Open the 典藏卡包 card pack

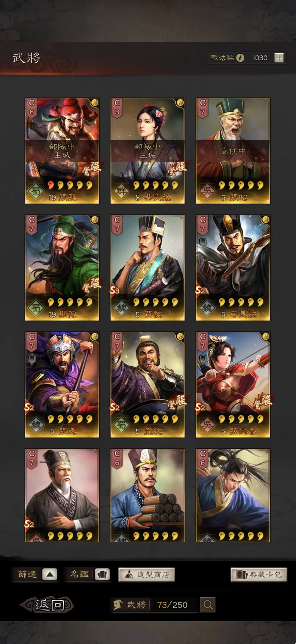tap(259, 575)
